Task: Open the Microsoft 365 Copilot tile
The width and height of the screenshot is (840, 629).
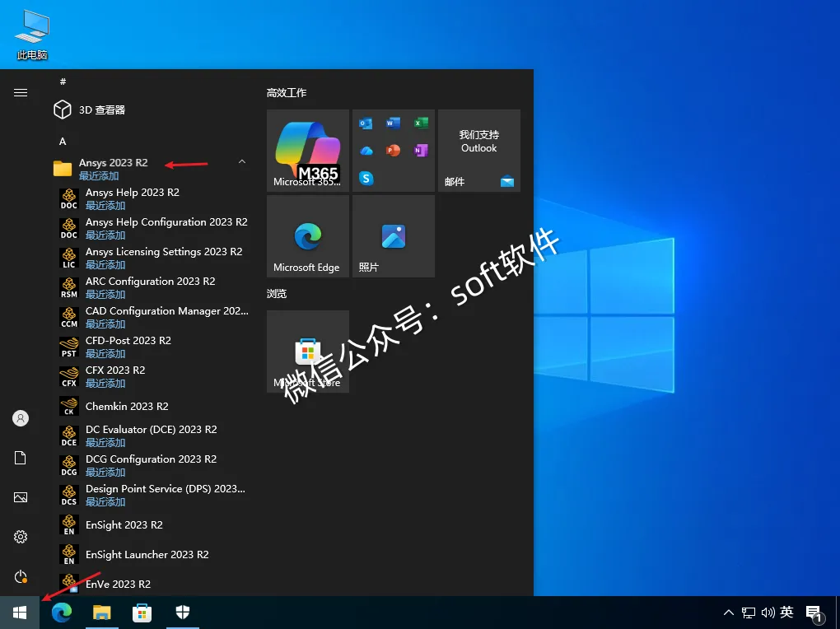Action: pyautogui.click(x=308, y=151)
